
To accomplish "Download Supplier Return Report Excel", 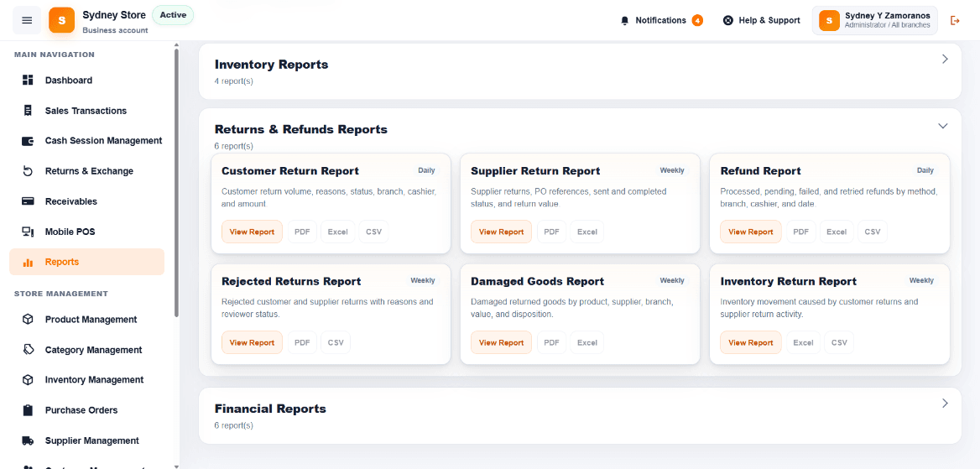I will pyautogui.click(x=587, y=232).
